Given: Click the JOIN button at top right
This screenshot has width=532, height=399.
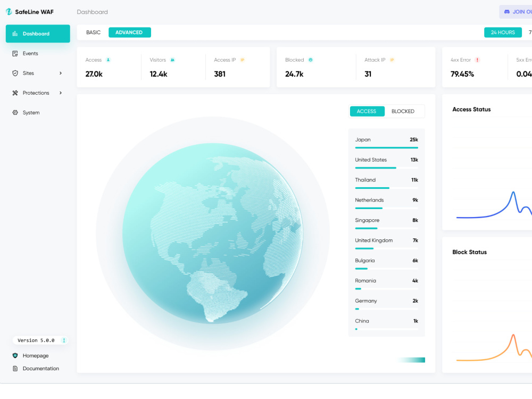Looking at the screenshot, I should coord(516,12).
